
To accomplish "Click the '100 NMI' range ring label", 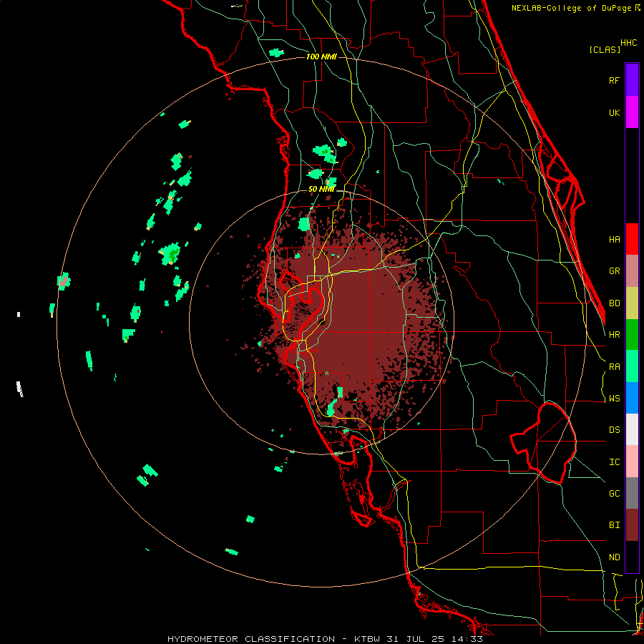I will [321, 57].
